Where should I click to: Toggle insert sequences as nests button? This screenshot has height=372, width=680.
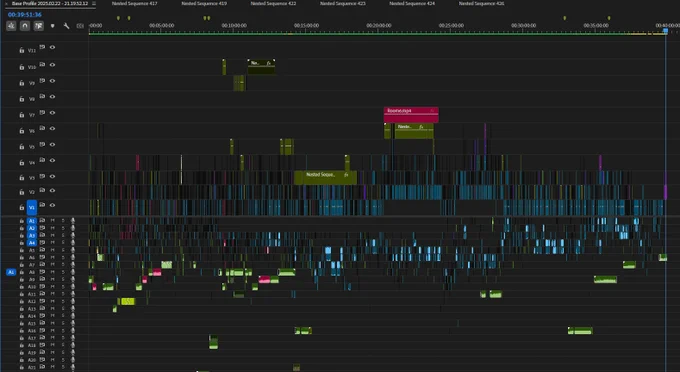11,26
